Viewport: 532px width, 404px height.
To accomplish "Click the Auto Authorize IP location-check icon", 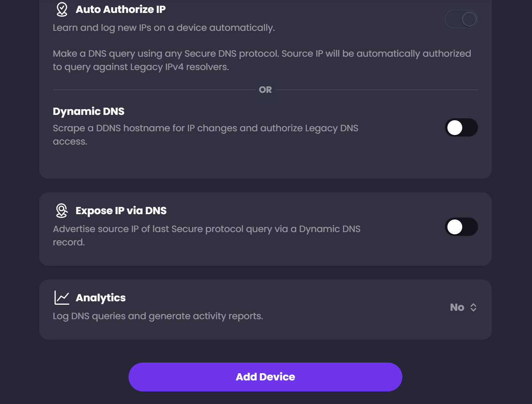I will tap(62, 10).
